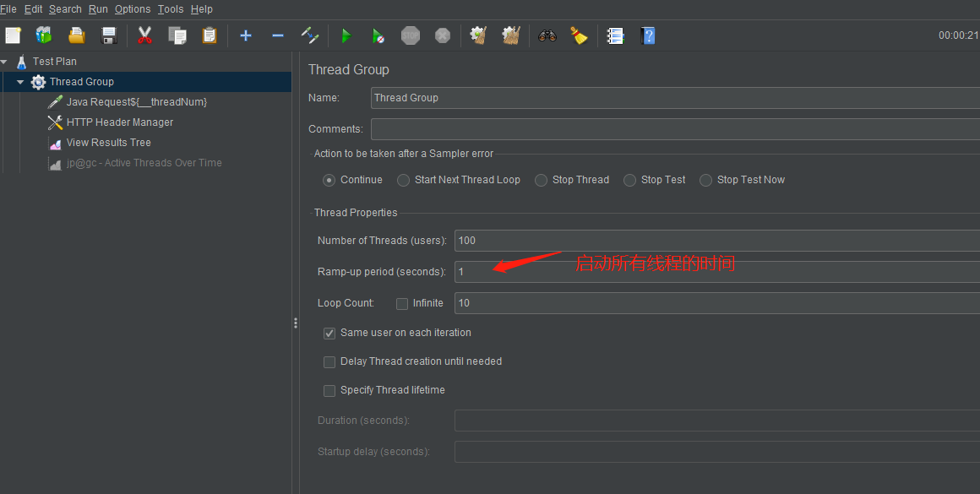980x494 pixels.
Task: Select the Continue radio button
Action: pyautogui.click(x=329, y=180)
